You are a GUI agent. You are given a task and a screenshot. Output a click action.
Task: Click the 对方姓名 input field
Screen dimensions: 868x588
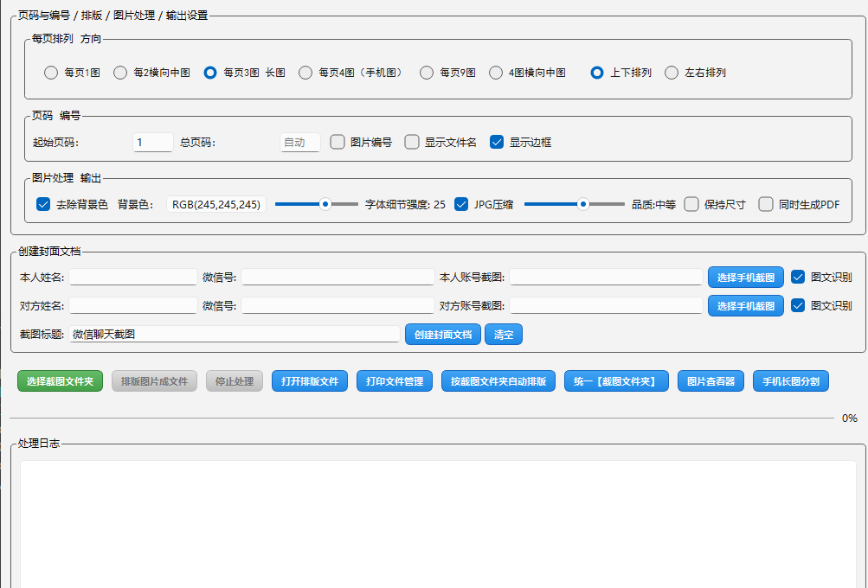point(133,305)
